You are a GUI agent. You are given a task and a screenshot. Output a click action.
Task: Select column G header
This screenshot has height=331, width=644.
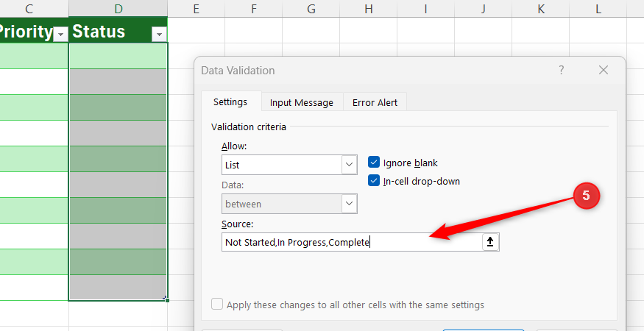click(x=311, y=9)
